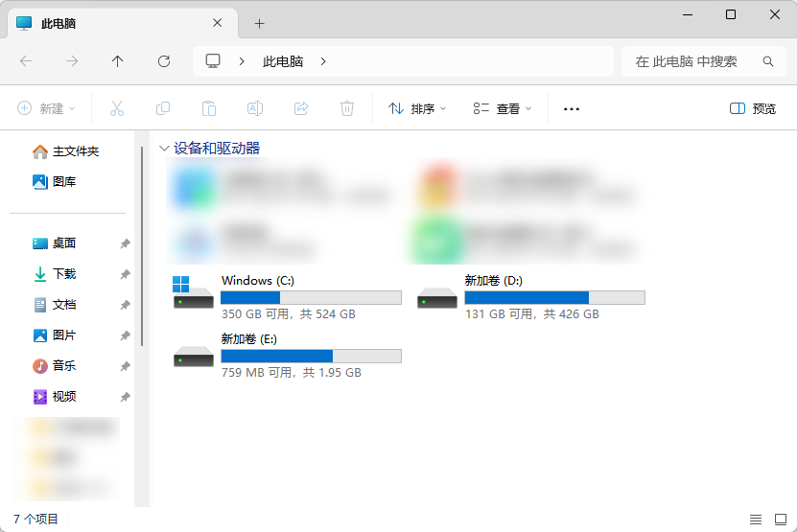Image resolution: width=797 pixels, height=532 pixels.
Task: Click the pin icon beside 音乐
Action: [x=125, y=366]
